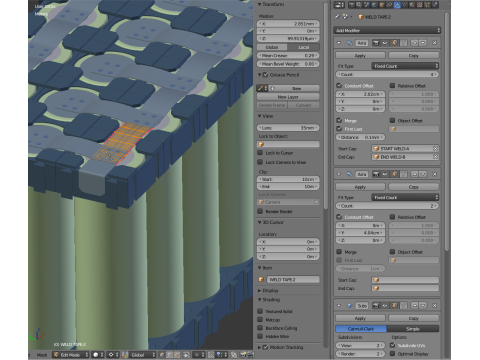Image resolution: width=480 pixels, height=360 pixels.
Task: Select Catmull-Clark subdivision type
Action: click(361, 329)
